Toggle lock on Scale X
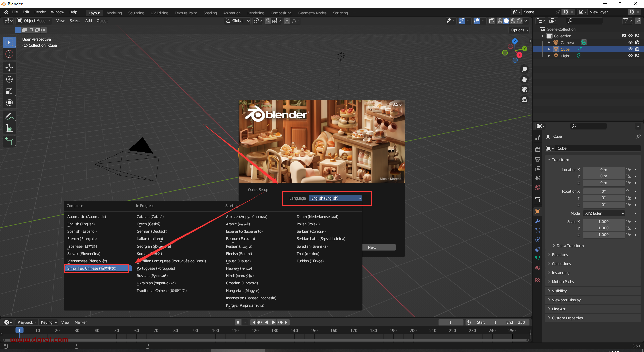 point(629,222)
